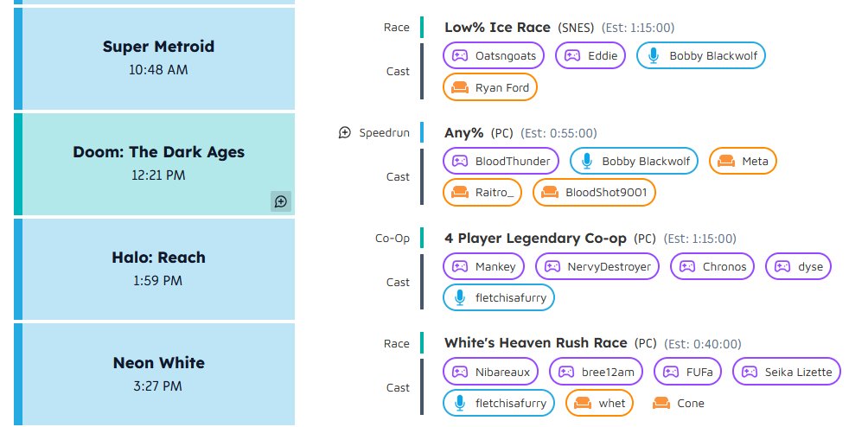Click the plus-bubble icon on Doom card
Viewport: 868px width, 427px height.
281,201
